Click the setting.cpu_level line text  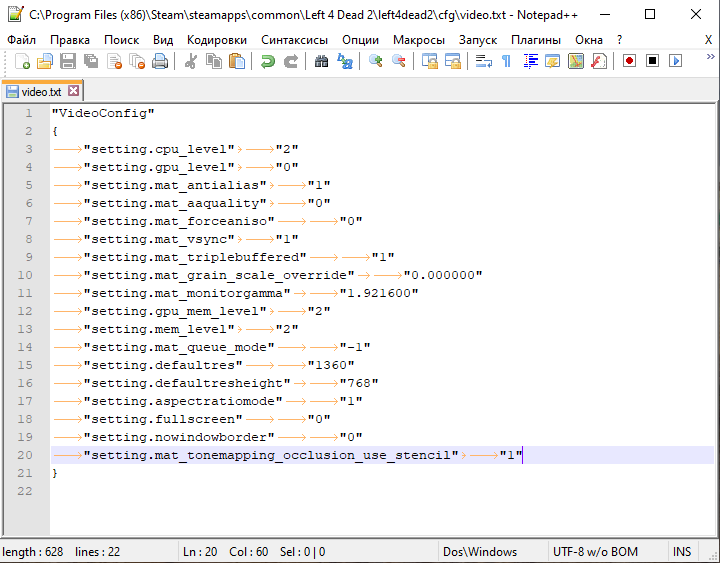click(x=159, y=149)
